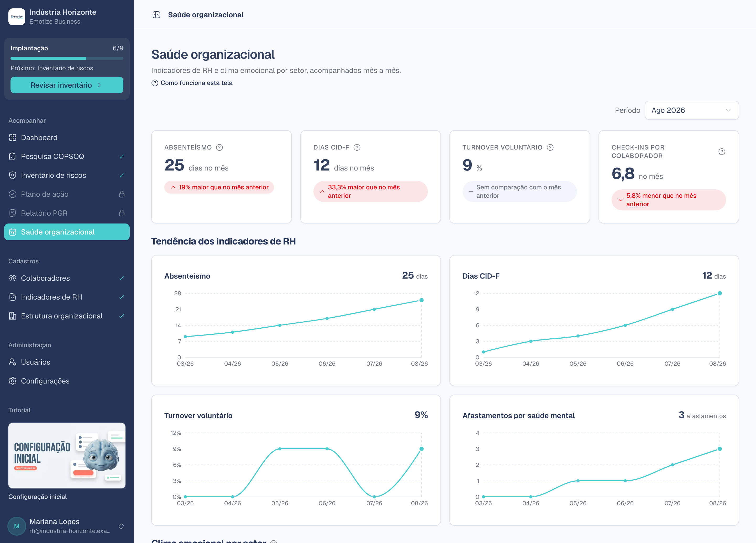Open help icon for Check-ins por colaborador
Viewport: 756px width, 543px height.
722,152
